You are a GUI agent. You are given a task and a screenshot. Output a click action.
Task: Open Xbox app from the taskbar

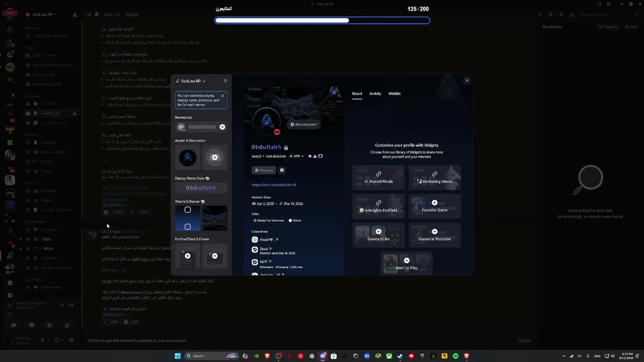pyautogui.click(x=389, y=356)
